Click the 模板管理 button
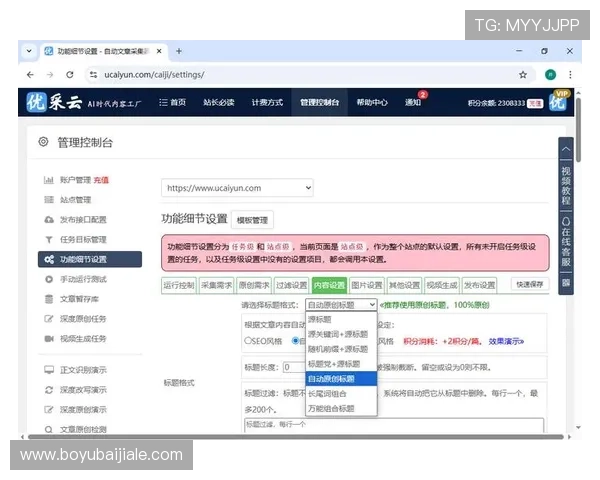 click(x=252, y=220)
